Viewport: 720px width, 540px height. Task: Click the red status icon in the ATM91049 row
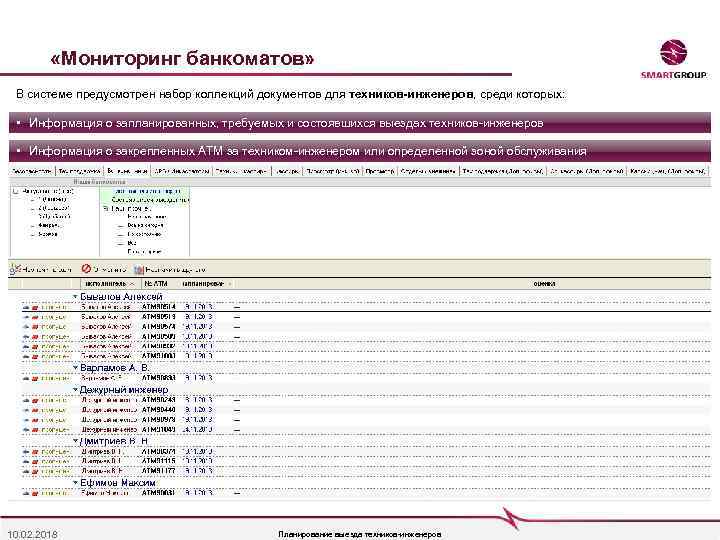point(35,430)
